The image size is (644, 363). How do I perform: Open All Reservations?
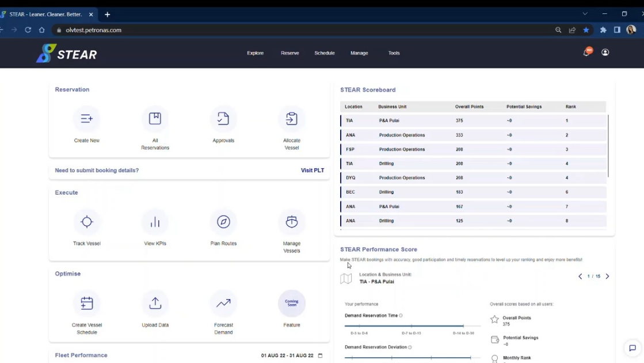(x=155, y=118)
